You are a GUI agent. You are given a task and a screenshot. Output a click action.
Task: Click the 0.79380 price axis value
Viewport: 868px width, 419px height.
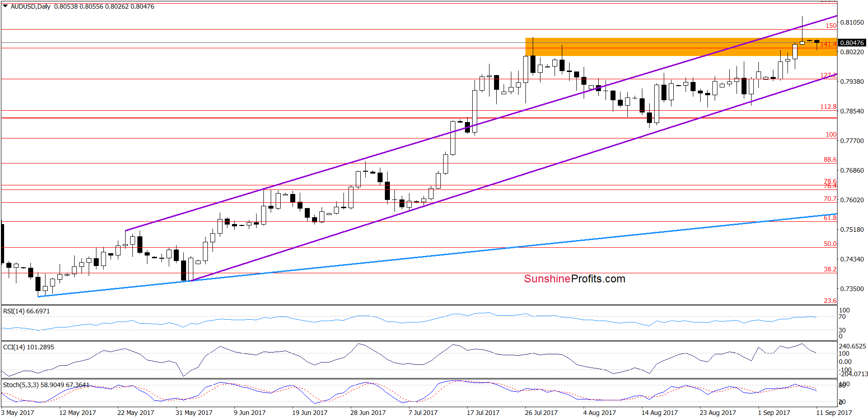(x=852, y=82)
